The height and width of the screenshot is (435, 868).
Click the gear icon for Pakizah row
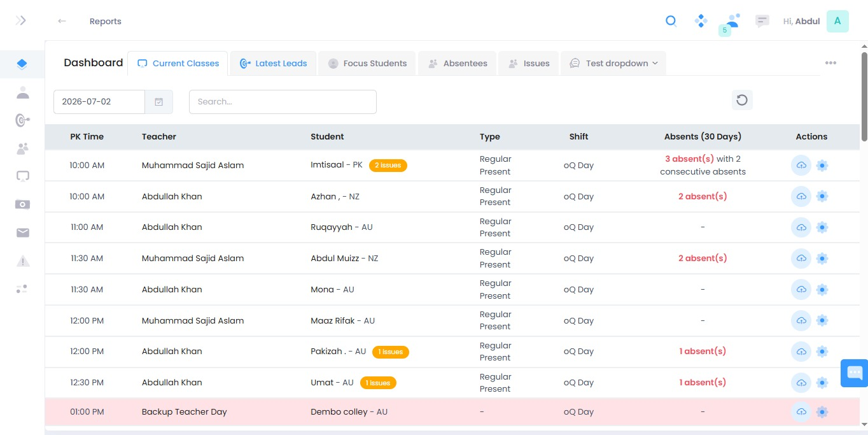pyautogui.click(x=822, y=352)
